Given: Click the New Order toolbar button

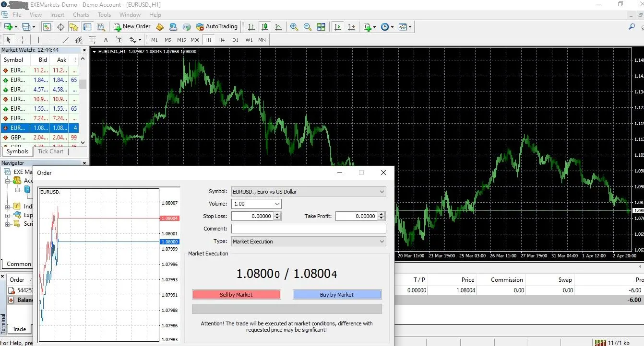Looking at the screenshot, I should tap(132, 27).
